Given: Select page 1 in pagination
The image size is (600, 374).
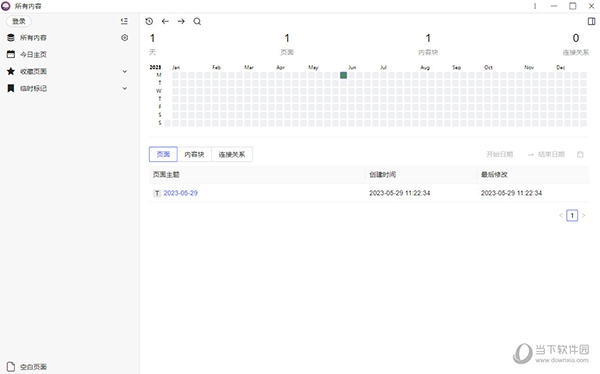Looking at the screenshot, I should pyautogui.click(x=572, y=216).
